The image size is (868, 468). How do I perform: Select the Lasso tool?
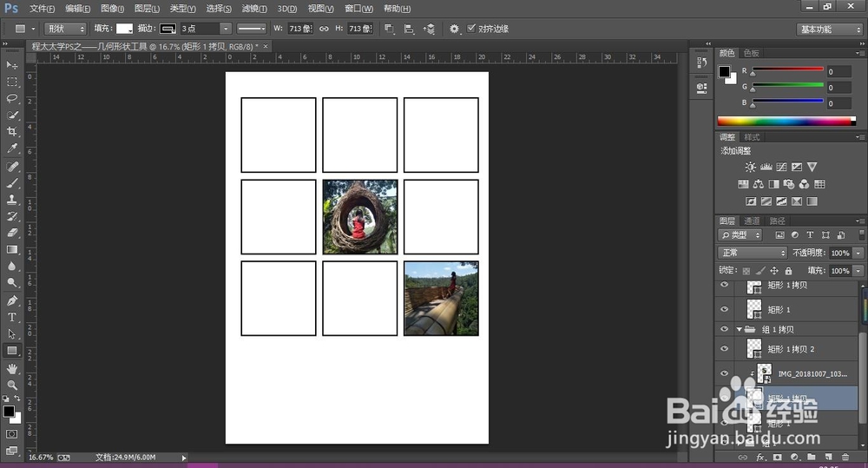[x=11, y=99]
